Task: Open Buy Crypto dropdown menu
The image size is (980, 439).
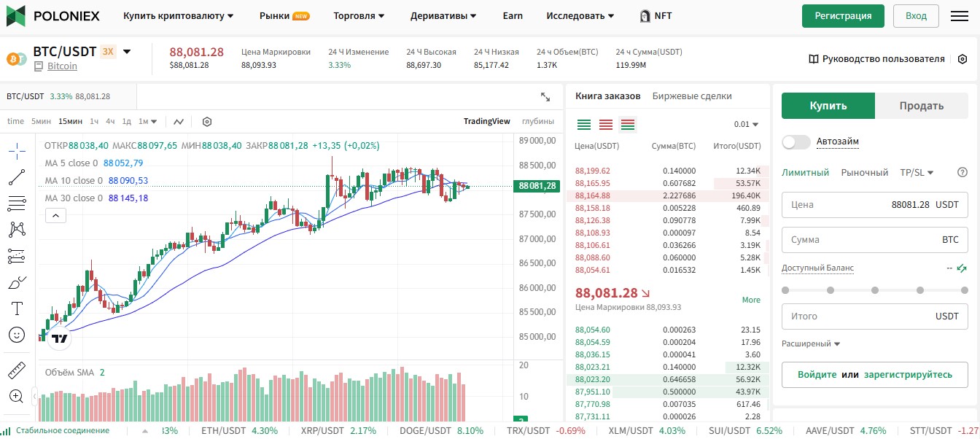Action: (x=179, y=15)
